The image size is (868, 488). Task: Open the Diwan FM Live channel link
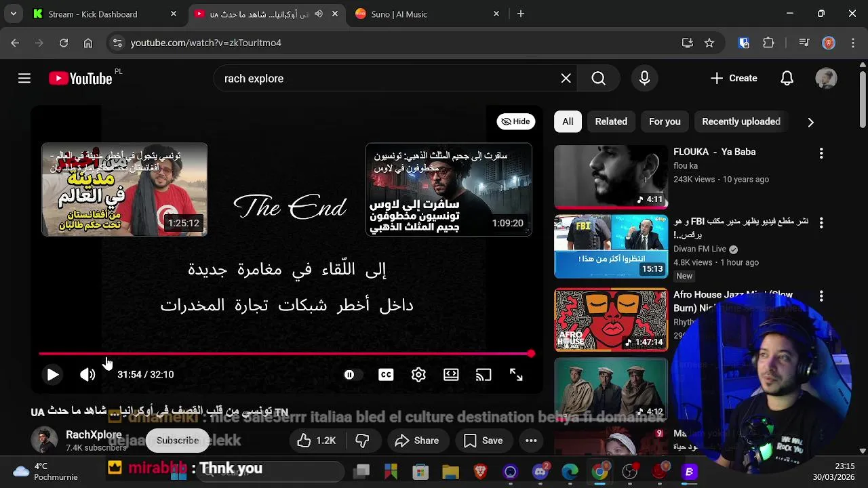coord(700,249)
